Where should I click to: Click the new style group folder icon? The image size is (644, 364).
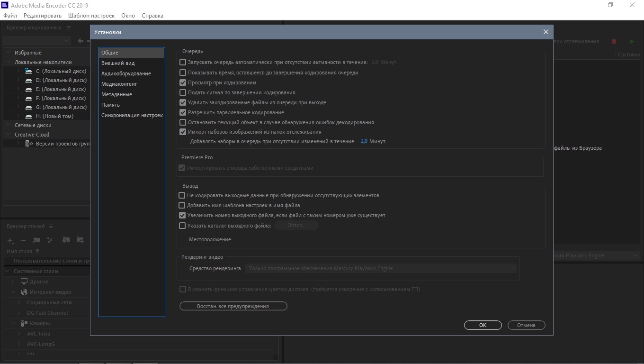pos(36,240)
